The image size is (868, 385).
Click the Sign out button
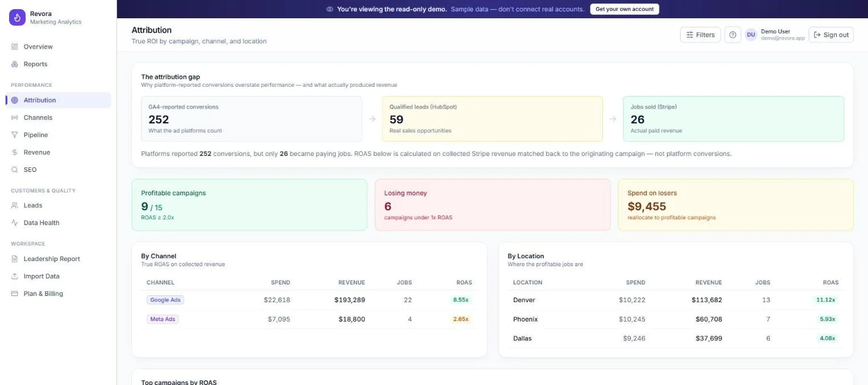pyautogui.click(x=831, y=35)
